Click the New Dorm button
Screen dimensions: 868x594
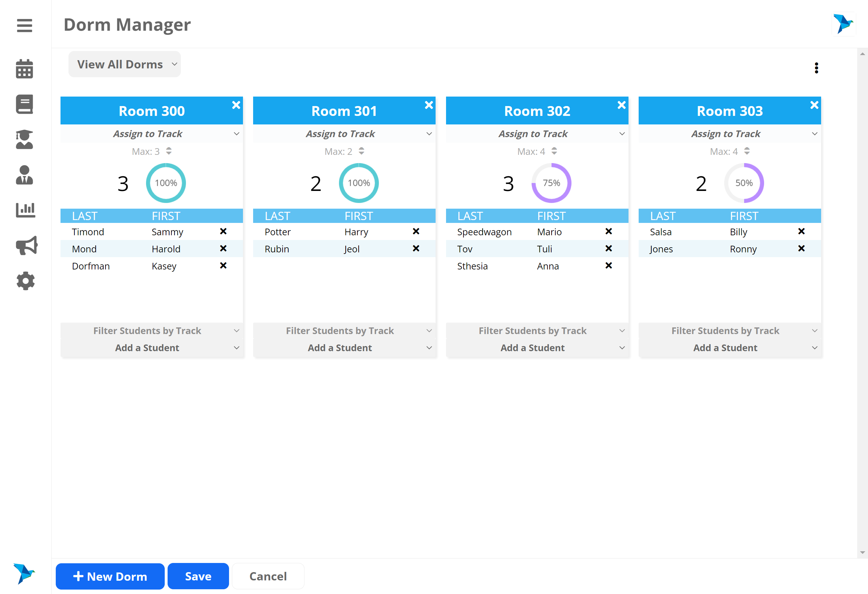click(110, 576)
